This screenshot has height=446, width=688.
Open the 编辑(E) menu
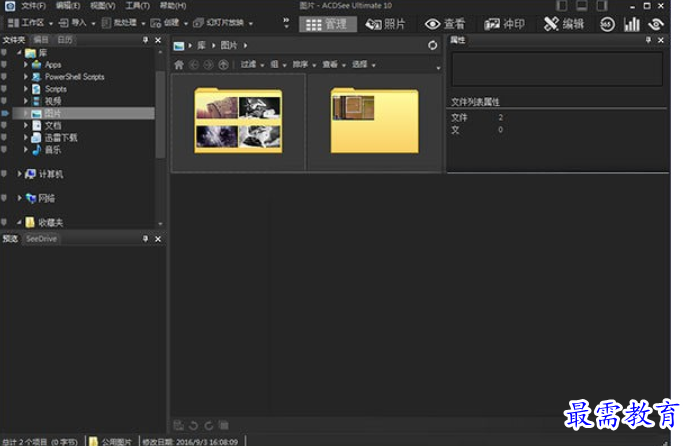[68, 6]
